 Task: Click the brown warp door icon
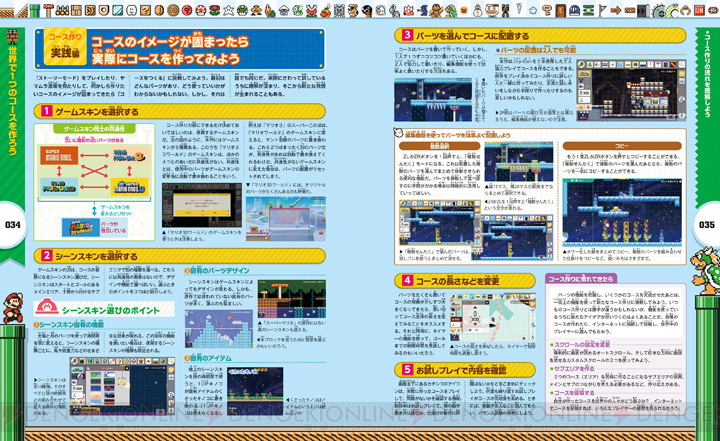click(x=561, y=10)
